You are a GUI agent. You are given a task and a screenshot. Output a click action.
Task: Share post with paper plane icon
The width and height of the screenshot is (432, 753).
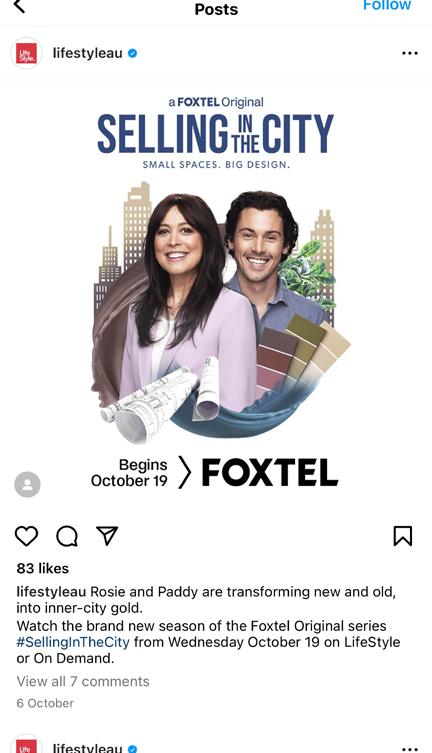point(107,535)
